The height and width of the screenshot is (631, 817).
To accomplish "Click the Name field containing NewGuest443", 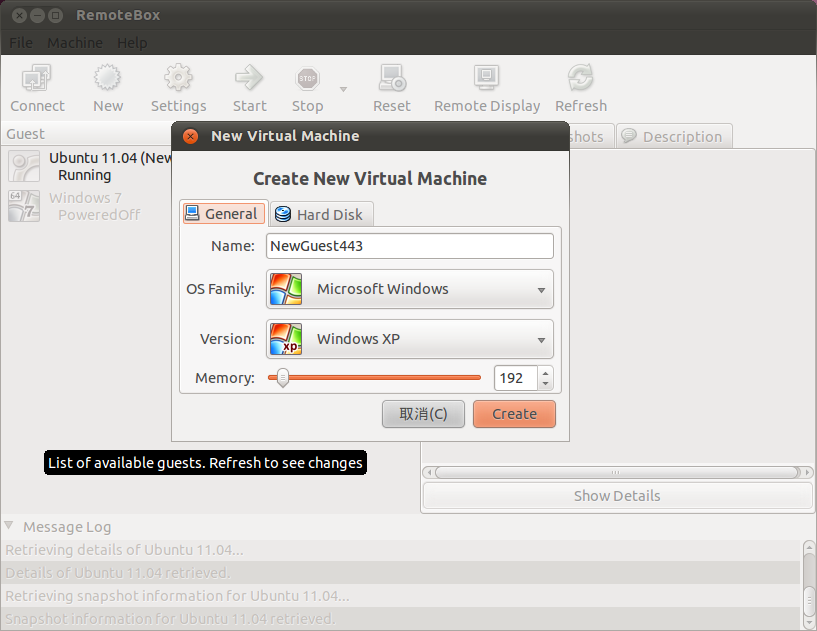I will (x=410, y=246).
